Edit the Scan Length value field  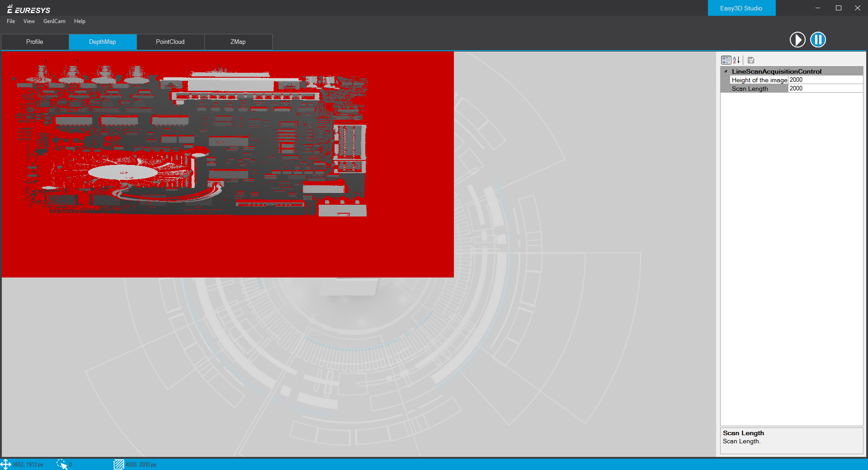click(825, 89)
